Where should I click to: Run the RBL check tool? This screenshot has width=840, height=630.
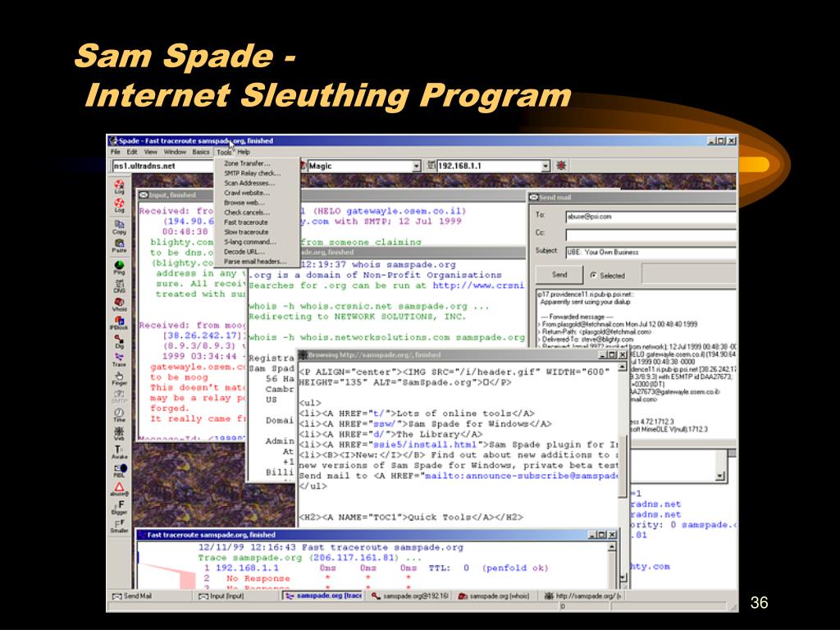[119, 470]
